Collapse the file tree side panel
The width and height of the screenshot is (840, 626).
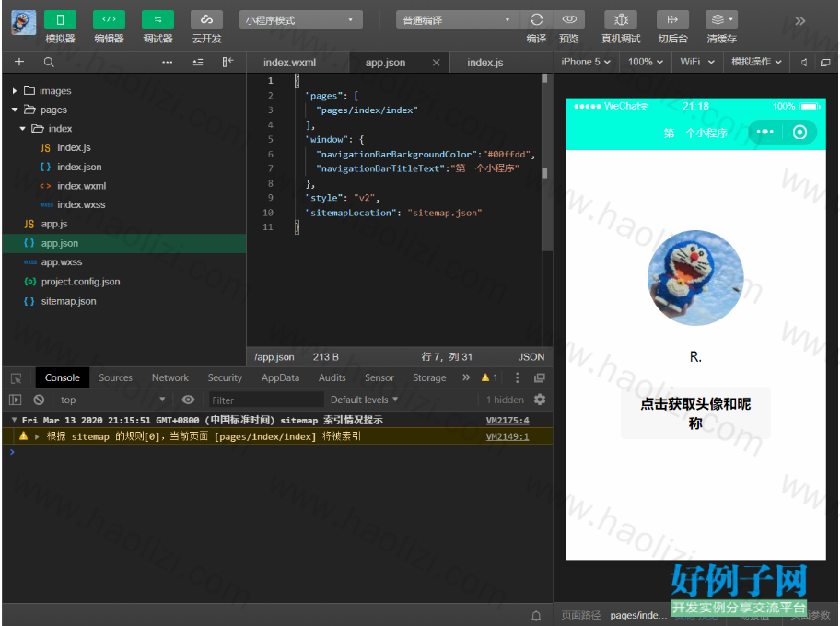pos(227,62)
